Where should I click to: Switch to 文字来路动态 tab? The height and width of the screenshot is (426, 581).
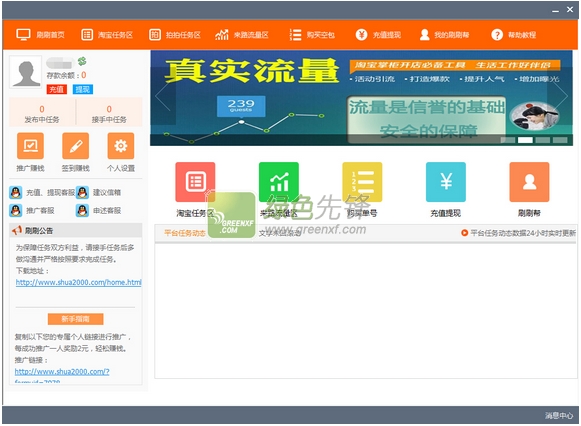280,233
